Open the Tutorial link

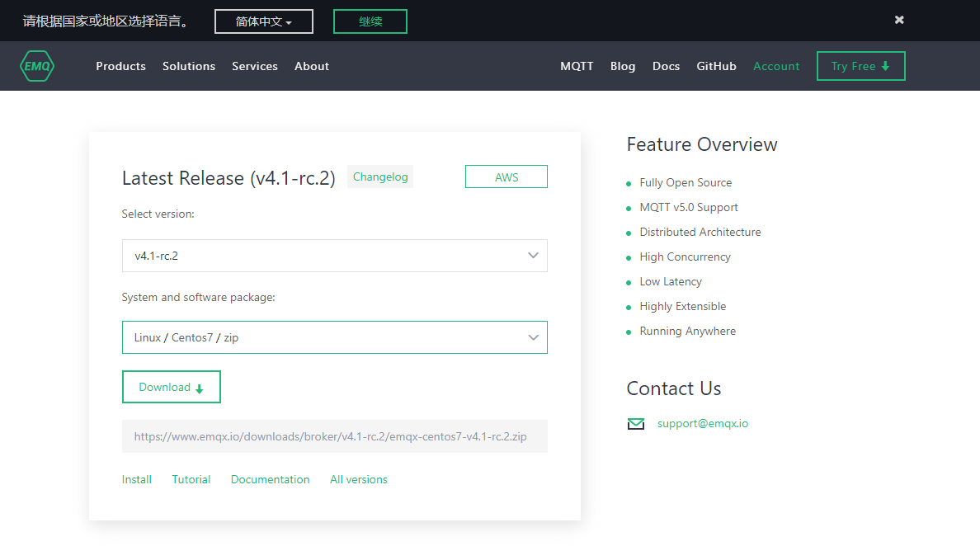(191, 479)
